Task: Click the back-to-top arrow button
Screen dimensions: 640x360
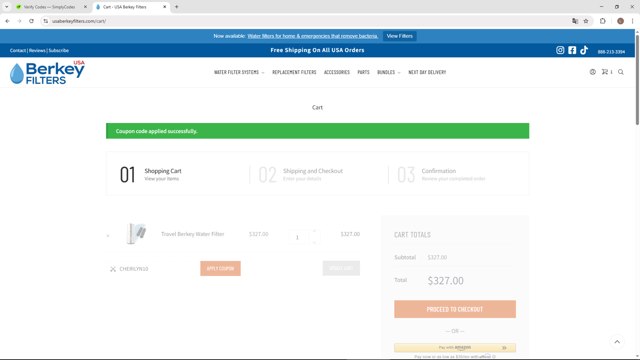Action: pyautogui.click(x=617, y=342)
